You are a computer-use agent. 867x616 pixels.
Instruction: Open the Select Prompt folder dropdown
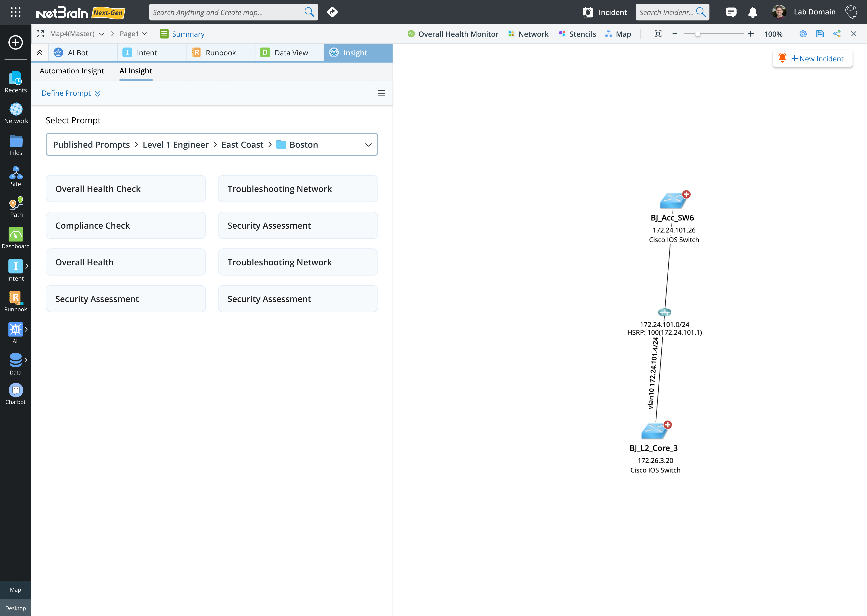click(x=368, y=145)
